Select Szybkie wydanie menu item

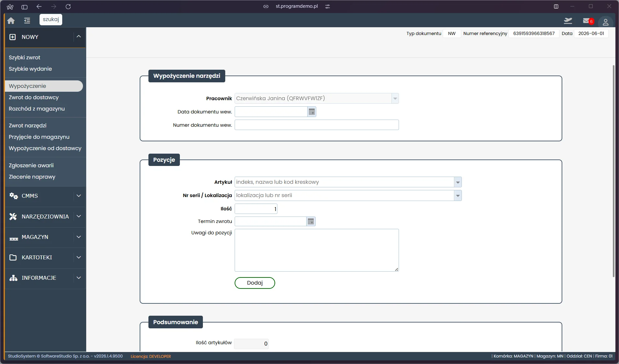coord(30,69)
